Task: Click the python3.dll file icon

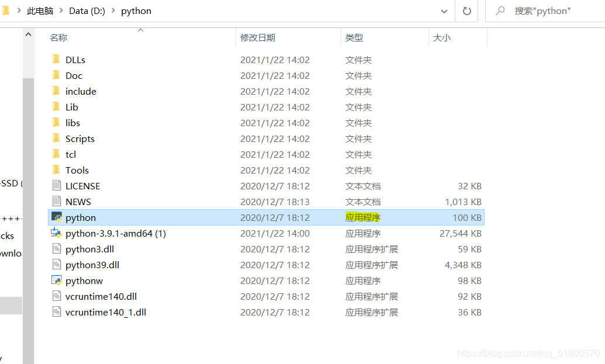Action: [x=57, y=249]
